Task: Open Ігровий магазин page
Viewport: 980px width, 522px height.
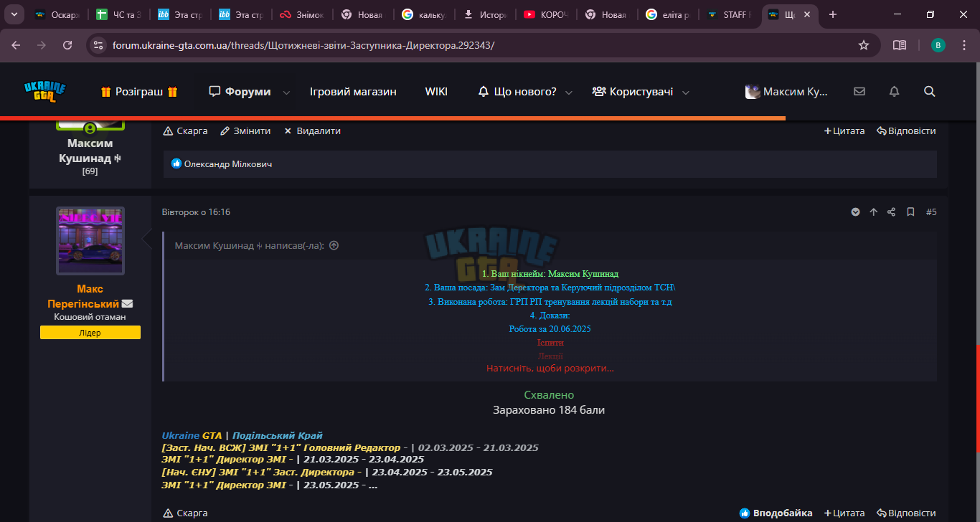Action: point(353,92)
